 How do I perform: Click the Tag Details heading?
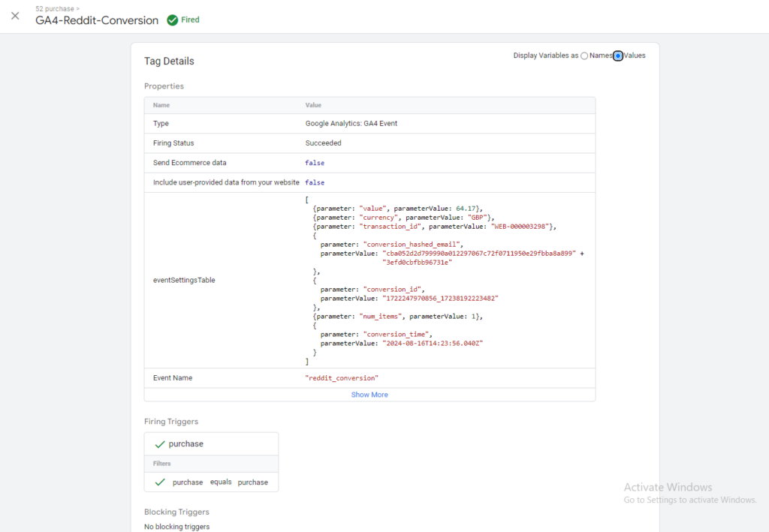169,62
